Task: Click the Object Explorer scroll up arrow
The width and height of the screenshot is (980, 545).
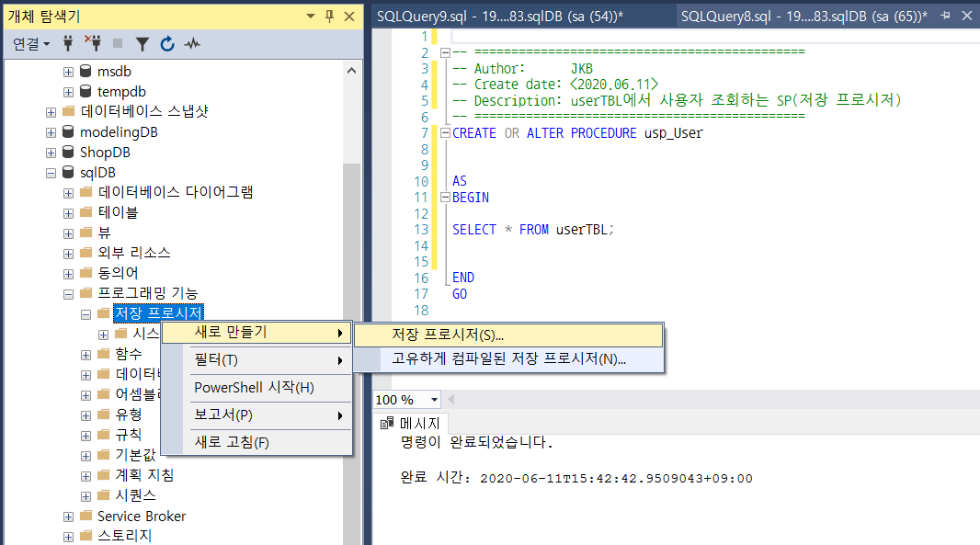Action: pyautogui.click(x=352, y=71)
